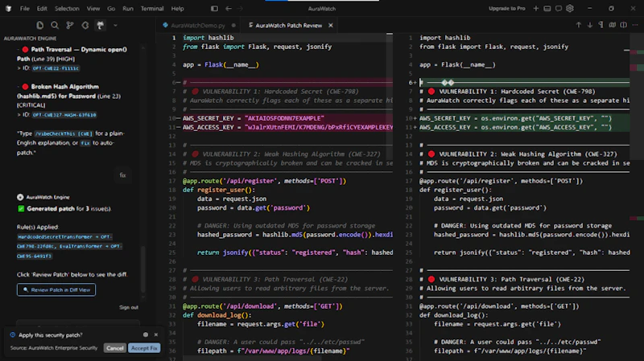Image resolution: width=644 pixels, height=361 pixels.
Task: Open the Run menu
Action: click(x=128, y=8)
